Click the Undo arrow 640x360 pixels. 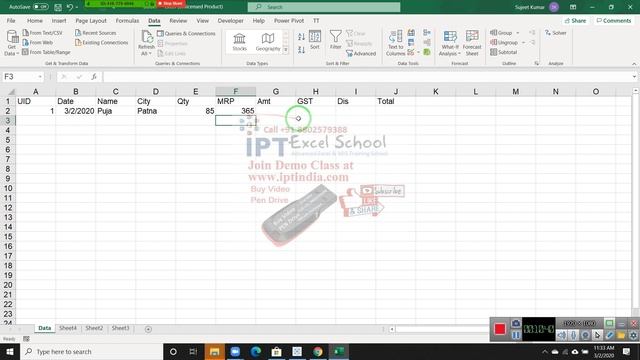(x=70, y=7)
